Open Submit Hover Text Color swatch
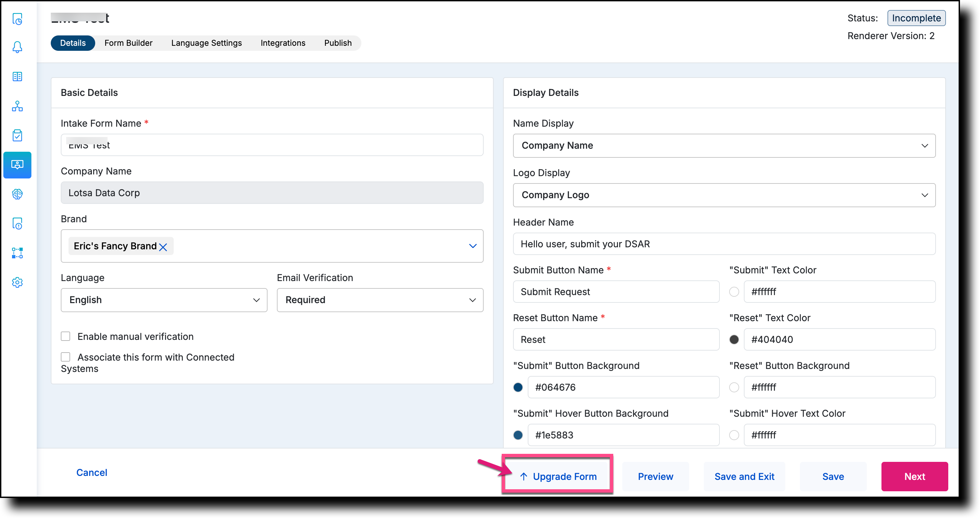Screen dimensions: 980x518 pos(734,435)
